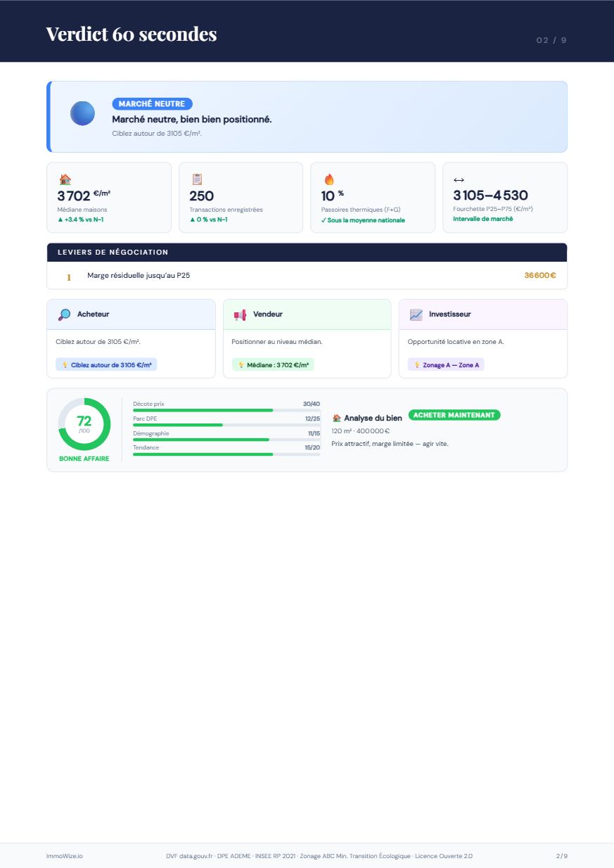Click the double-arrow range icon above 3 105–4 530

coord(459,180)
